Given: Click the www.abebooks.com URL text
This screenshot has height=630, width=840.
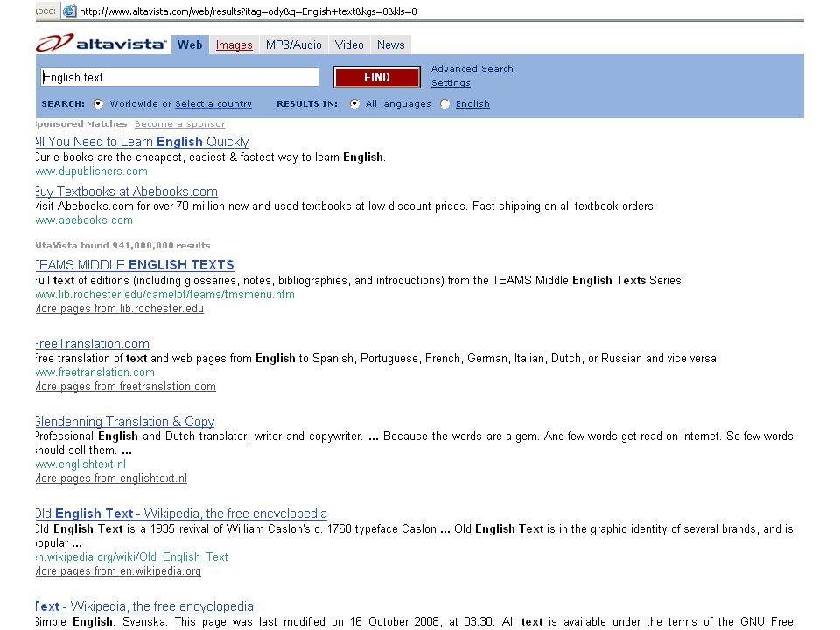Looking at the screenshot, I should point(84,220).
